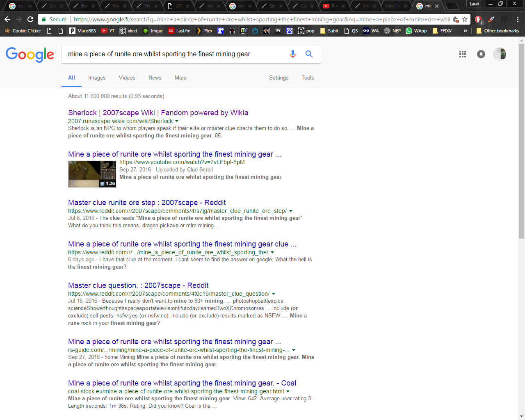Expand the Sherlock wiki result dropdown arrow

177,121
